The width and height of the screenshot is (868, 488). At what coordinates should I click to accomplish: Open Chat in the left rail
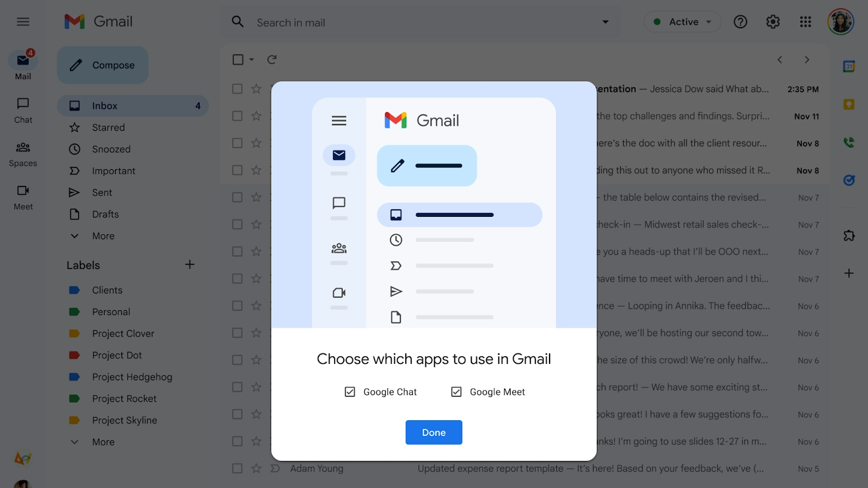[x=23, y=110]
